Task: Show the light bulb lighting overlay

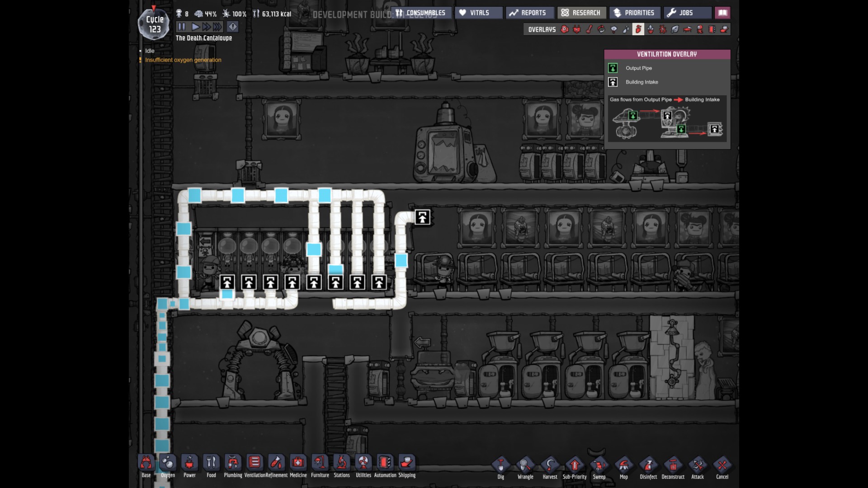Action: (613, 29)
